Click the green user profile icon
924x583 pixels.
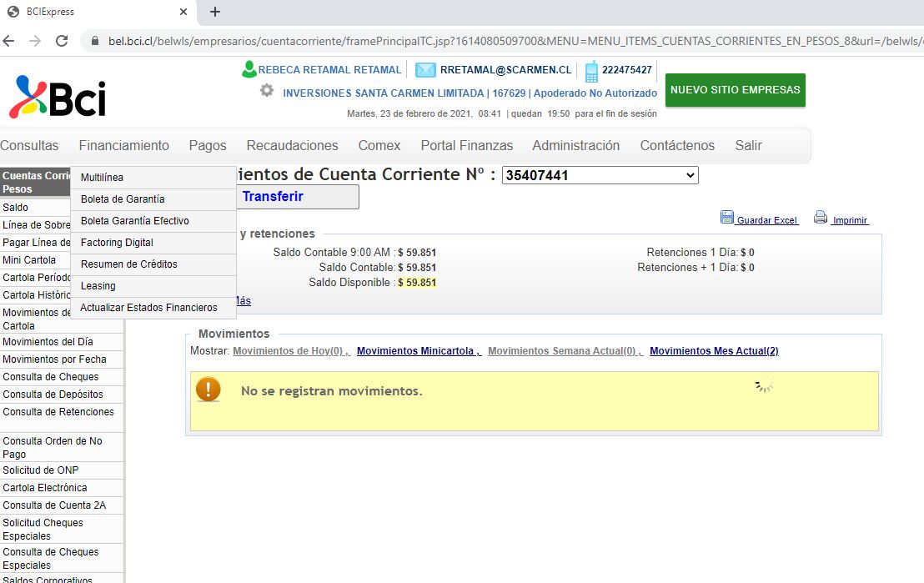(249, 69)
